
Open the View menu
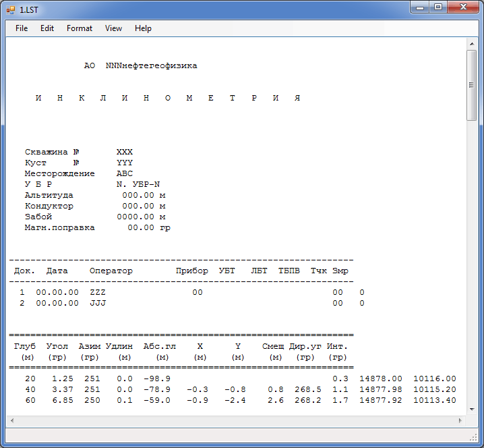pyautogui.click(x=113, y=28)
